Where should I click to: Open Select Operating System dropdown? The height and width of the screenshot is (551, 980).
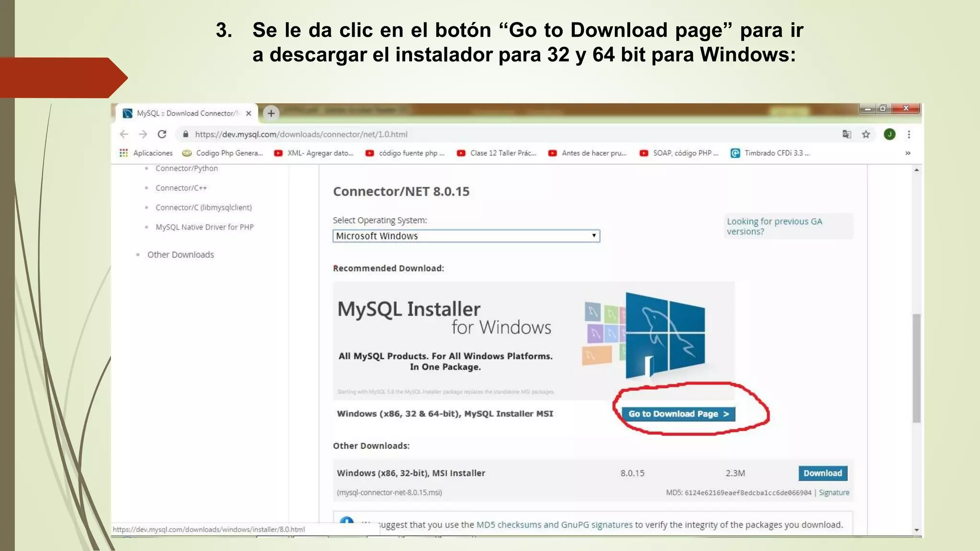point(466,236)
